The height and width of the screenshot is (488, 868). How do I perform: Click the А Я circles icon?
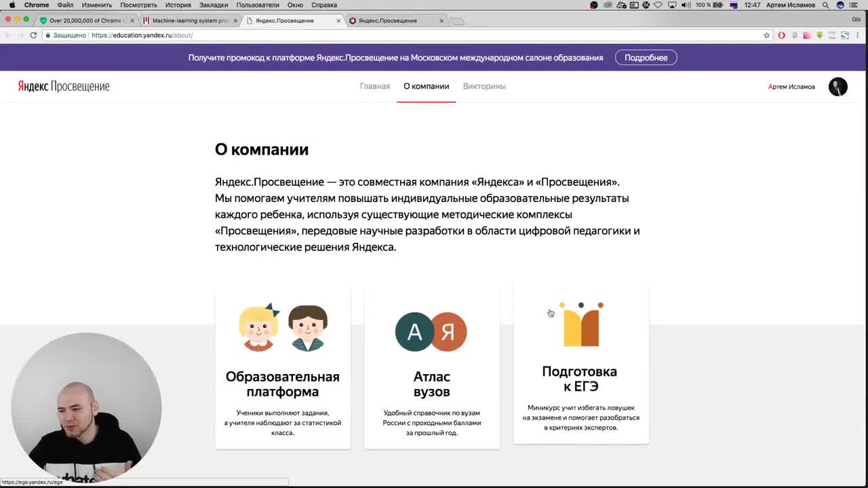(431, 331)
